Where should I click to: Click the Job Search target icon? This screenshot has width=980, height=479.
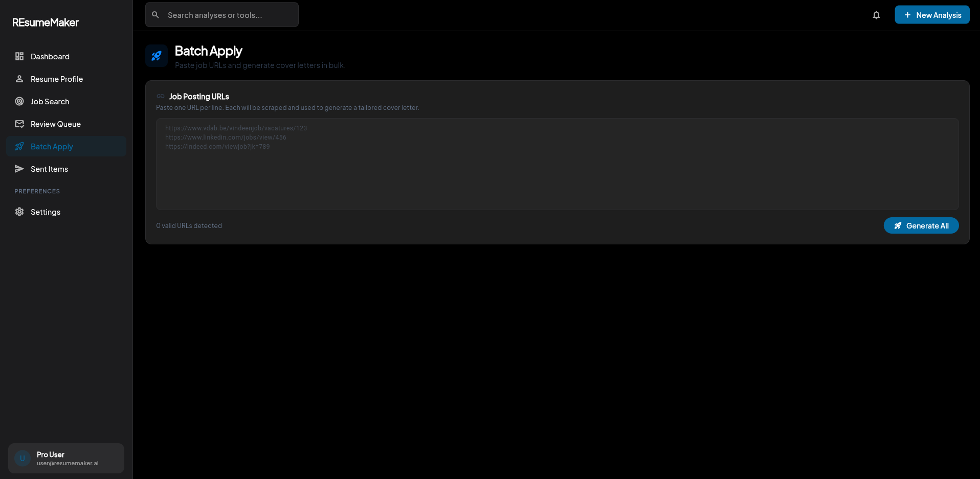19,101
